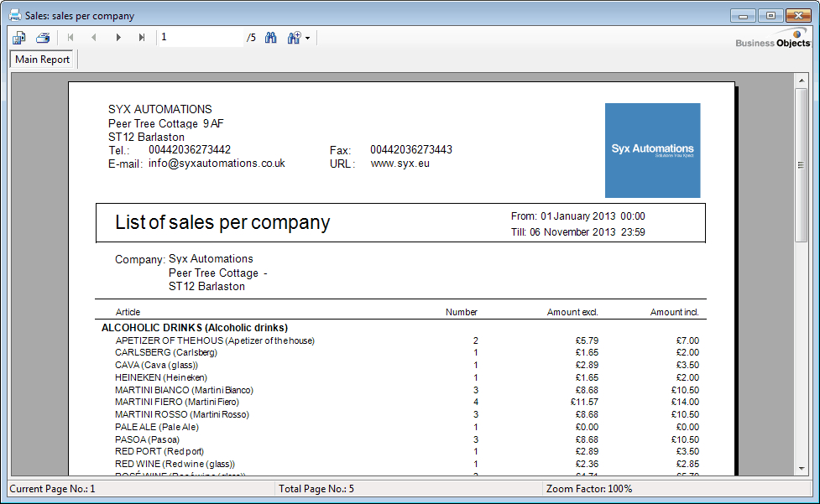
Task: Maximize the sales report window
Action: 770,15
